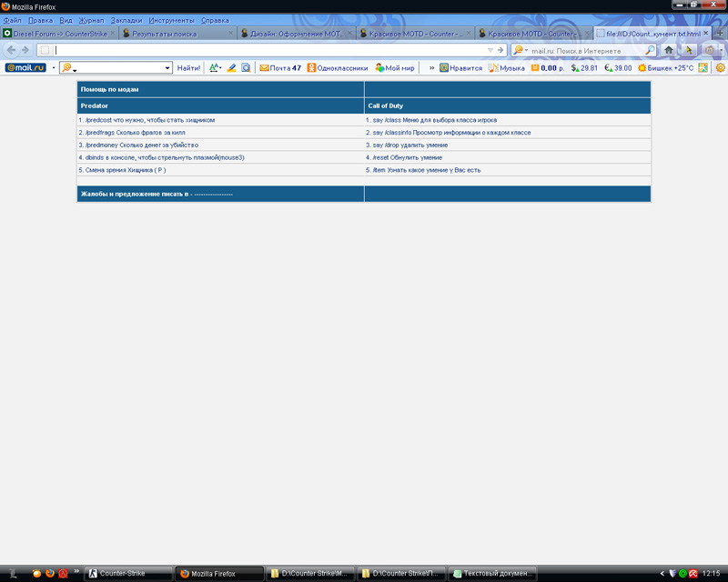The width and height of the screenshot is (728, 582).
Task: Open Mail.ru toolbar settings gear
Action: tap(720, 68)
